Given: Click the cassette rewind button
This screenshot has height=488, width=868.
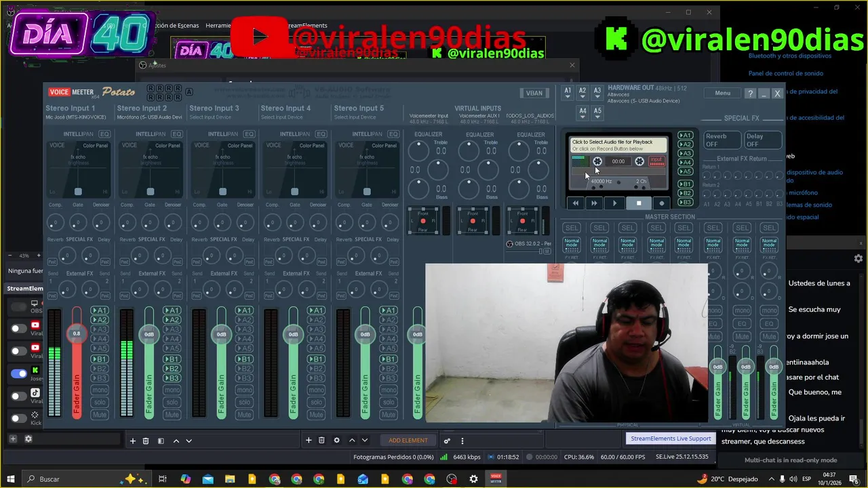Looking at the screenshot, I should pyautogui.click(x=575, y=203).
